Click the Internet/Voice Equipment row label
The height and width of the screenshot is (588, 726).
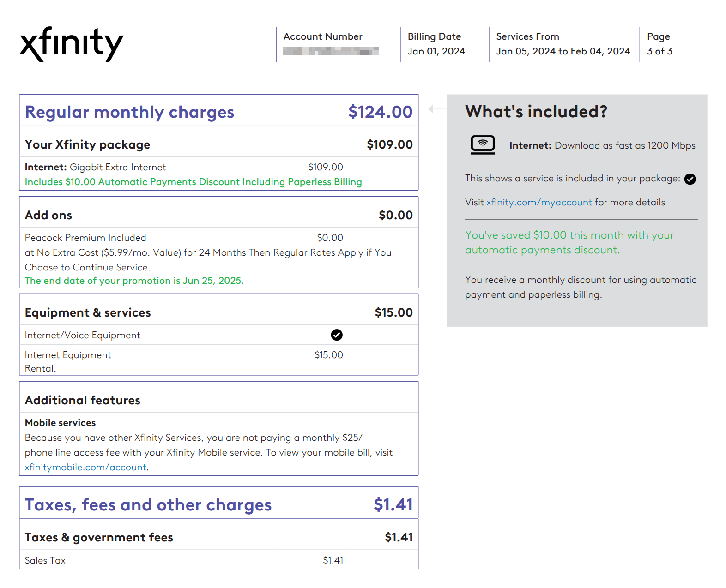(x=83, y=335)
